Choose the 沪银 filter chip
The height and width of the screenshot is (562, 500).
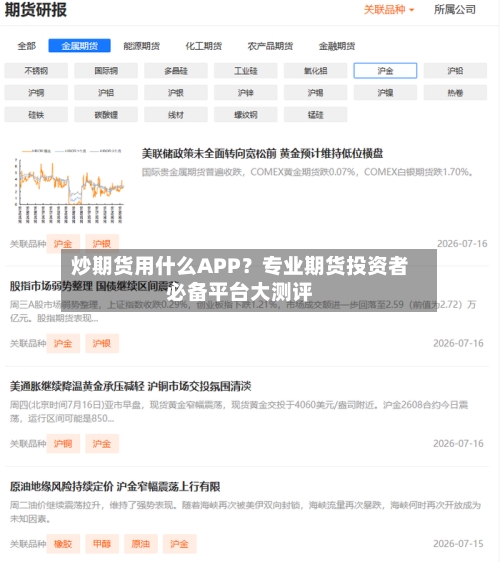pos(176,93)
